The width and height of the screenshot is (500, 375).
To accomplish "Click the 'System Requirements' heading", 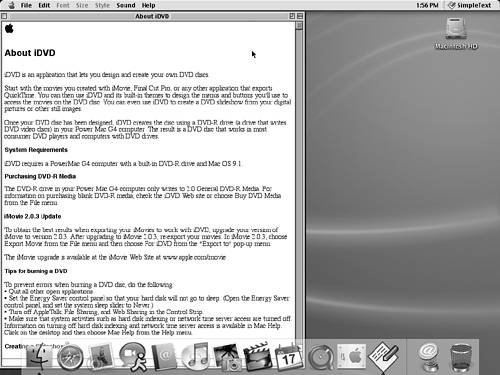I will [36, 150].
